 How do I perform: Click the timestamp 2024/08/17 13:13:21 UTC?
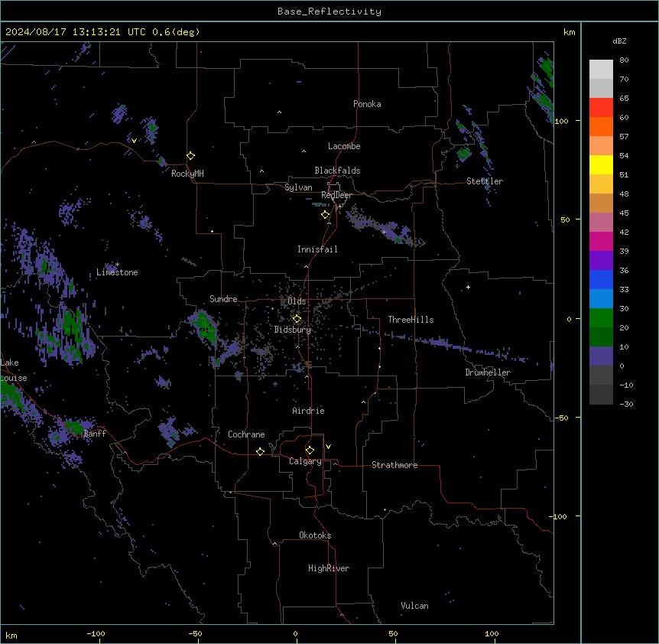[75, 32]
